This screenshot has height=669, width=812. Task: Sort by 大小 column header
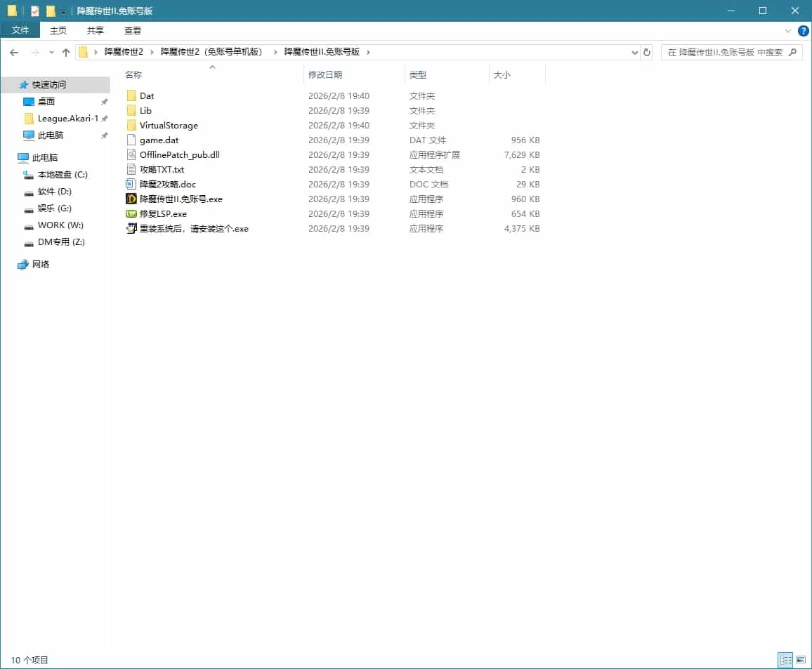pyautogui.click(x=502, y=74)
